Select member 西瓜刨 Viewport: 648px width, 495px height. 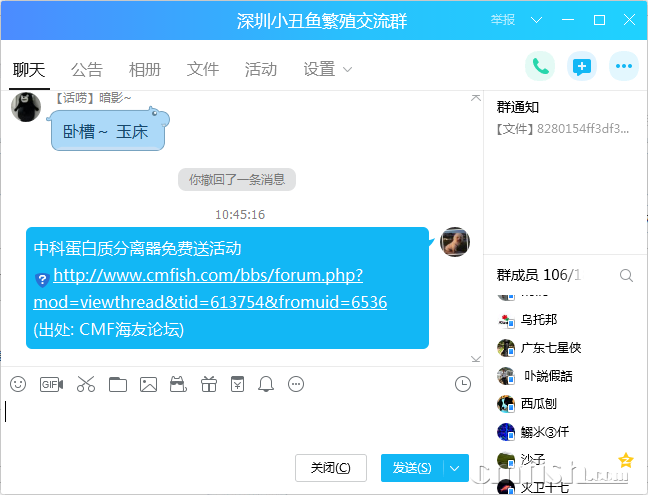[538, 404]
